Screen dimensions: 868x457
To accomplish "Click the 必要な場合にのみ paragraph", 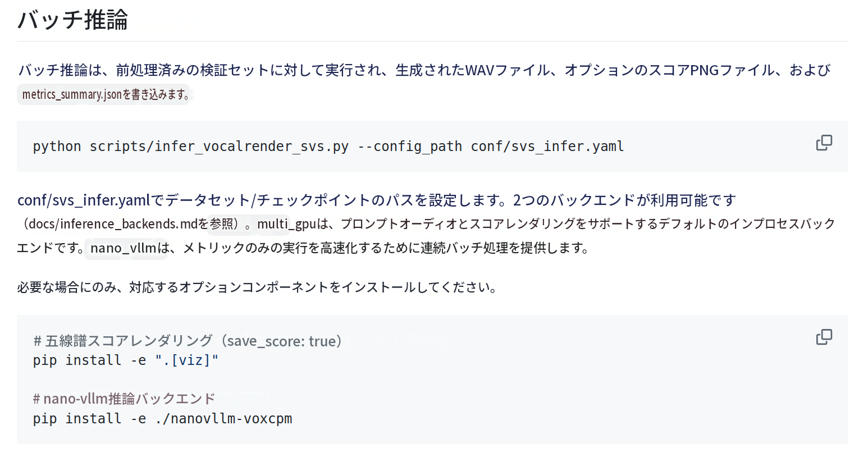I will (x=257, y=287).
